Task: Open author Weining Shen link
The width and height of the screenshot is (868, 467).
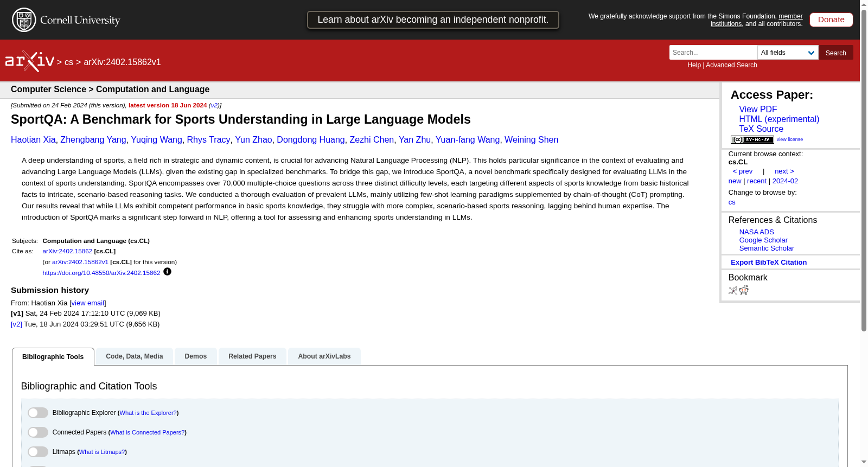Action: (x=531, y=140)
